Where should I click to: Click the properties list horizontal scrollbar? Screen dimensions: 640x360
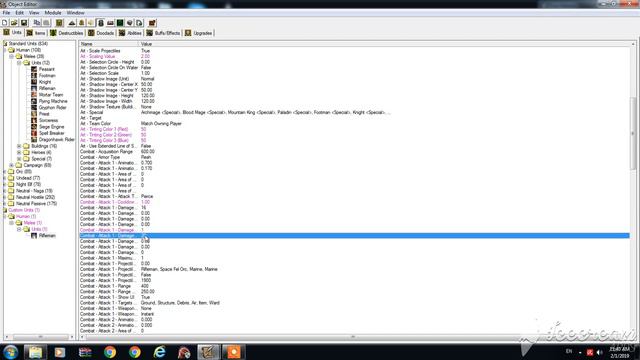(x=355, y=337)
